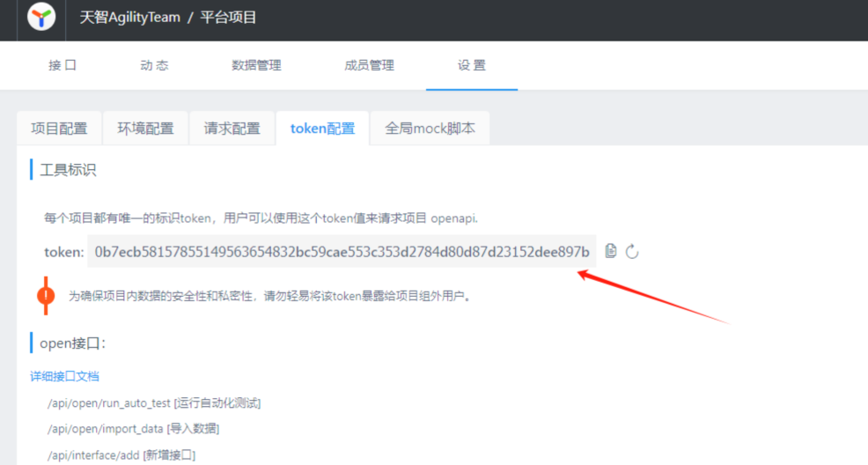Open the 成员管理 menu
This screenshot has width=868, height=465.
coord(369,65)
